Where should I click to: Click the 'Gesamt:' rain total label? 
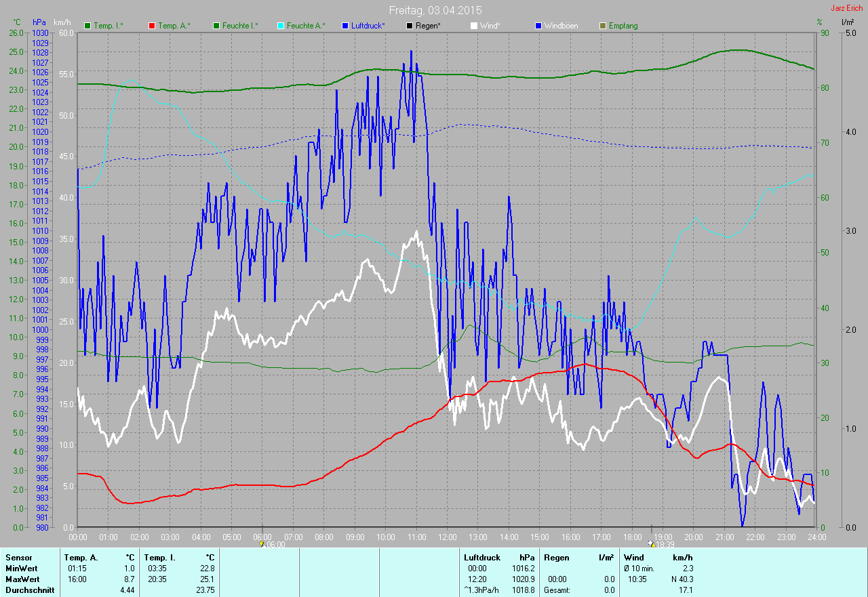pos(557,590)
